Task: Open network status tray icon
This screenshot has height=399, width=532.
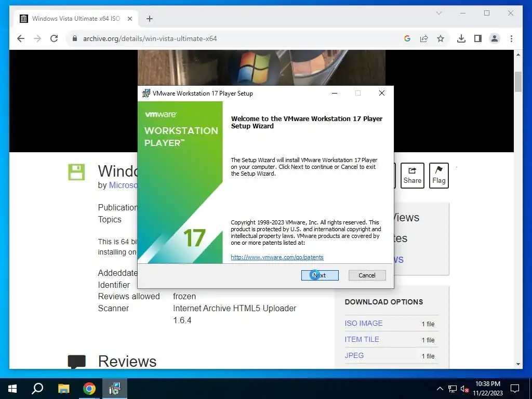Action: pyautogui.click(x=453, y=389)
